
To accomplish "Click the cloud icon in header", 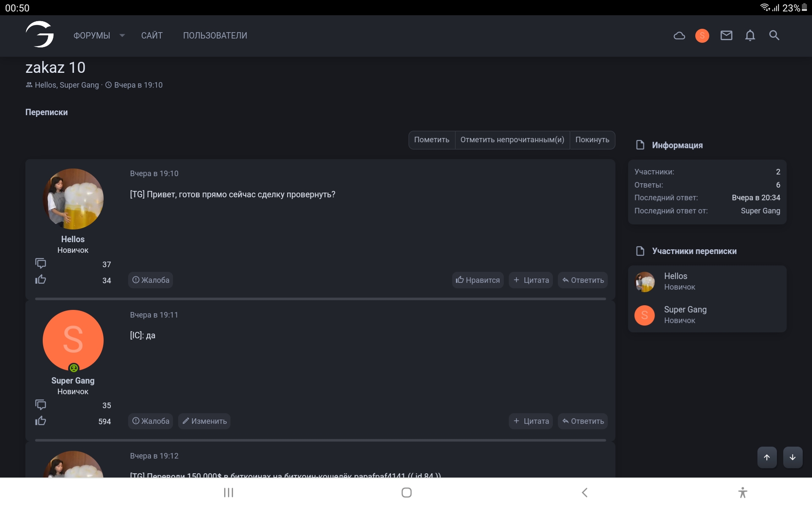I will click(x=679, y=36).
